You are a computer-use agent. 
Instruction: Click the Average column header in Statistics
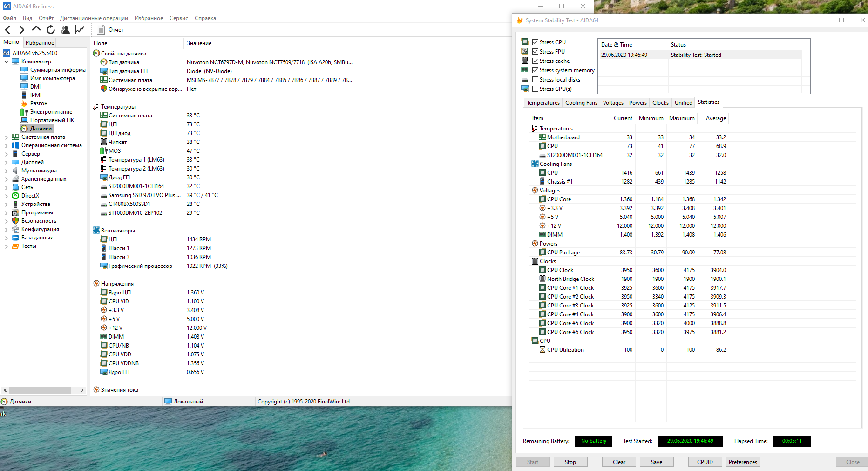[x=712, y=118]
